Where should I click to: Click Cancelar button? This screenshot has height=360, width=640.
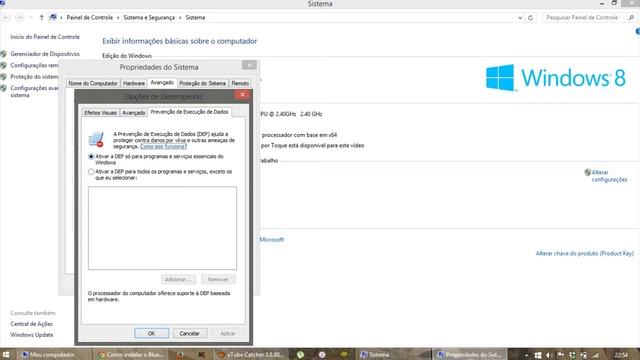click(x=189, y=333)
